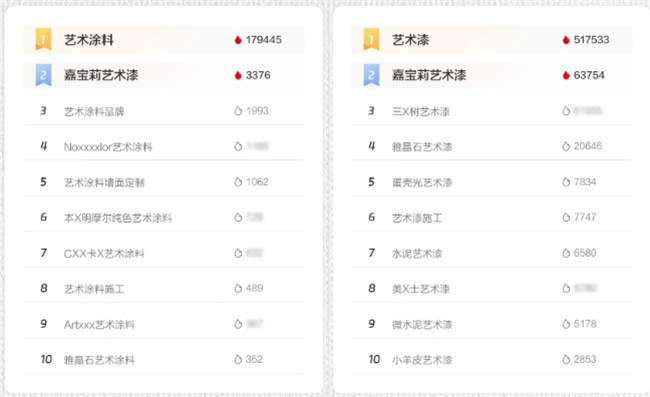Click 水泥艺术漆 in the right list
650x397 pixels.
pyautogui.click(x=417, y=253)
